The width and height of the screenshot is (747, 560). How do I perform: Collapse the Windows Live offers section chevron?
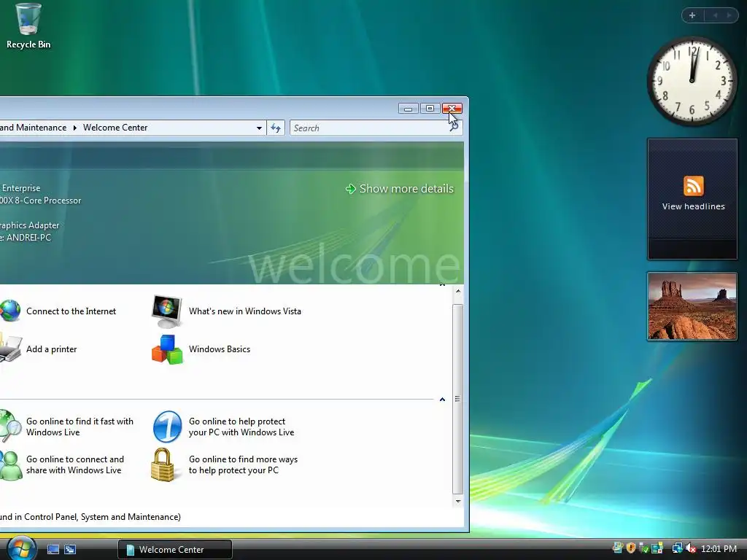(x=442, y=400)
